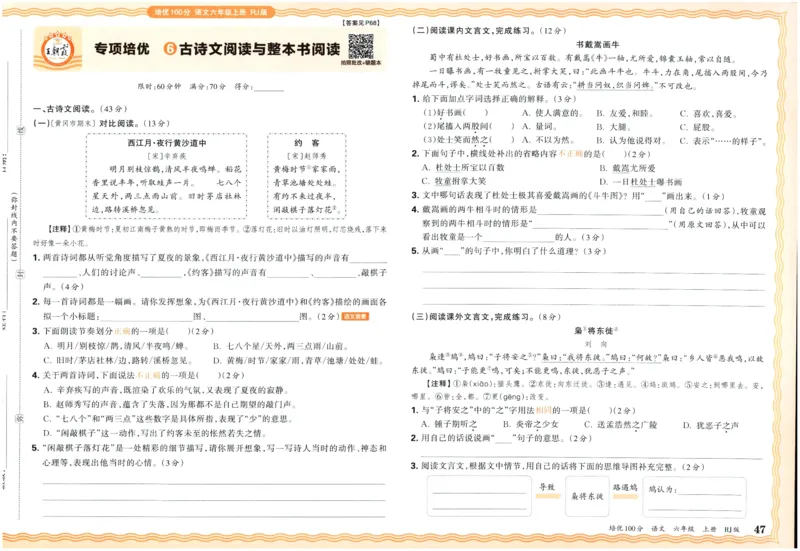Click the mind-map box starting "鸠认为:"

(694, 496)
